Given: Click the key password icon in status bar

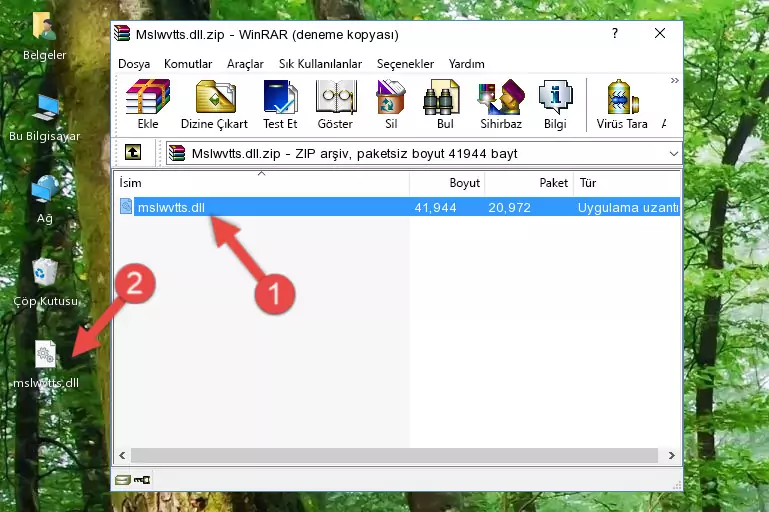Looking at the screenshot, I should click(x=142, y=480).
